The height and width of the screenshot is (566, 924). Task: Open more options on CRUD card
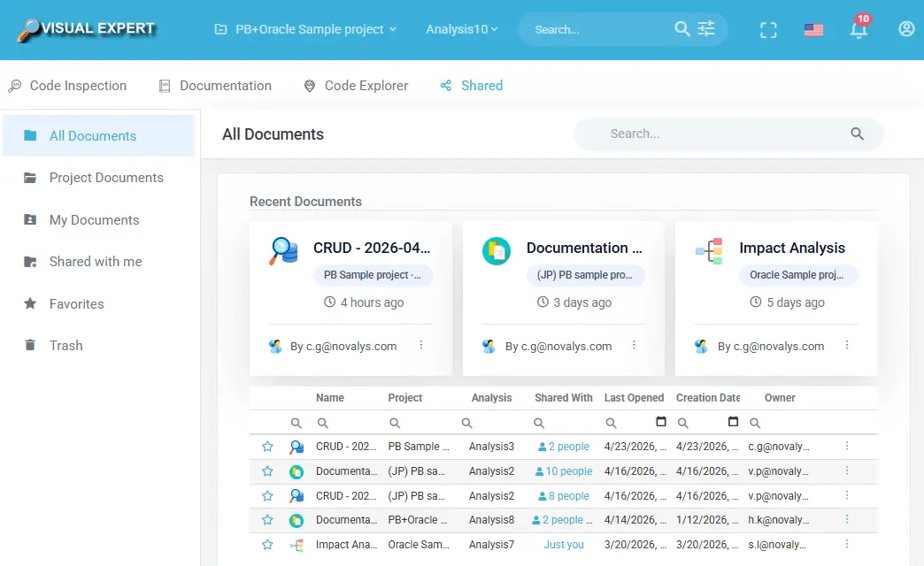click(421, 345)
